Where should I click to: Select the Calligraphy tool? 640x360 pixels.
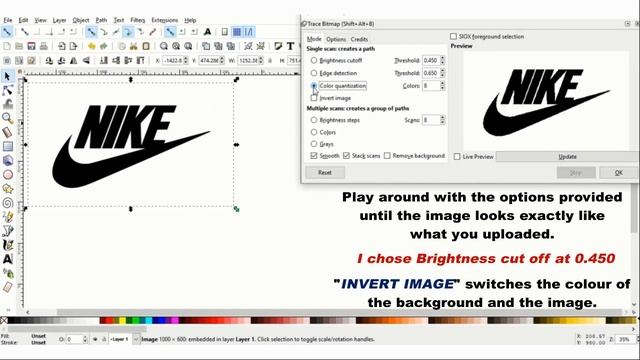(7, 245)
